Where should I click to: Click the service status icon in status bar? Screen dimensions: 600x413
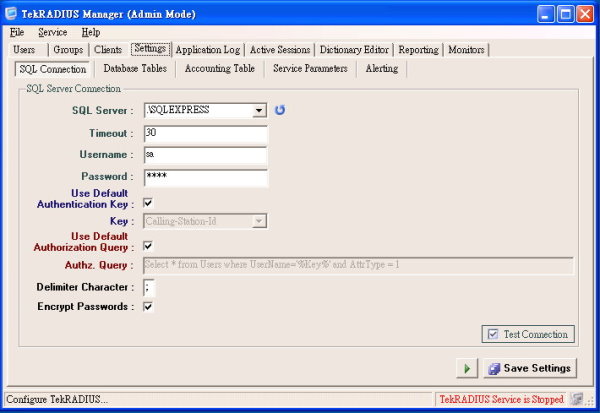pos(577,399)
